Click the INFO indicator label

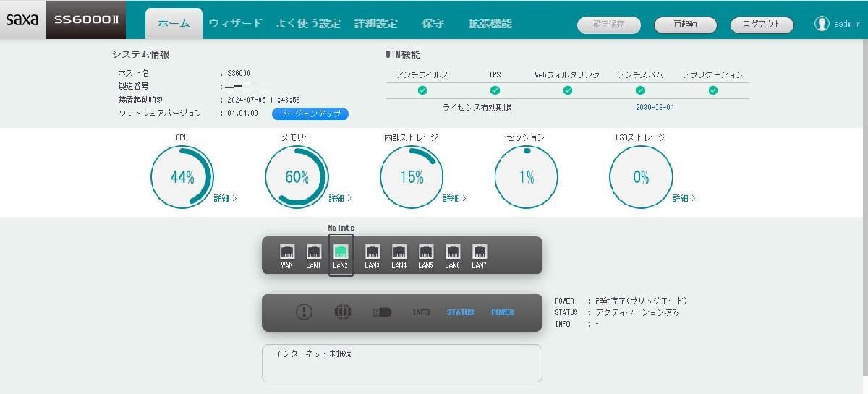pos(421,313)
